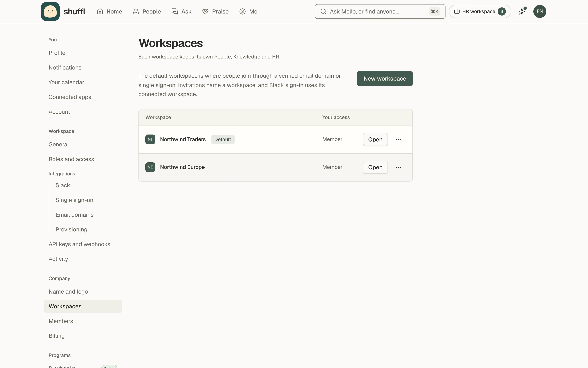588x368 pixels.
Task: Click the Northwind Traders workspace name
Action: (183, 139)
